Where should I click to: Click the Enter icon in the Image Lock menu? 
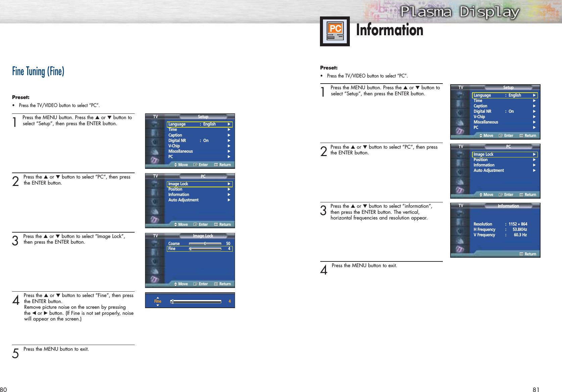click(195, 284)
